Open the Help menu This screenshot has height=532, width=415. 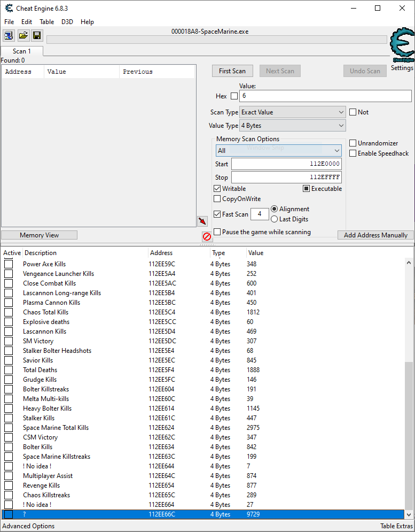[x=87, y=22]
